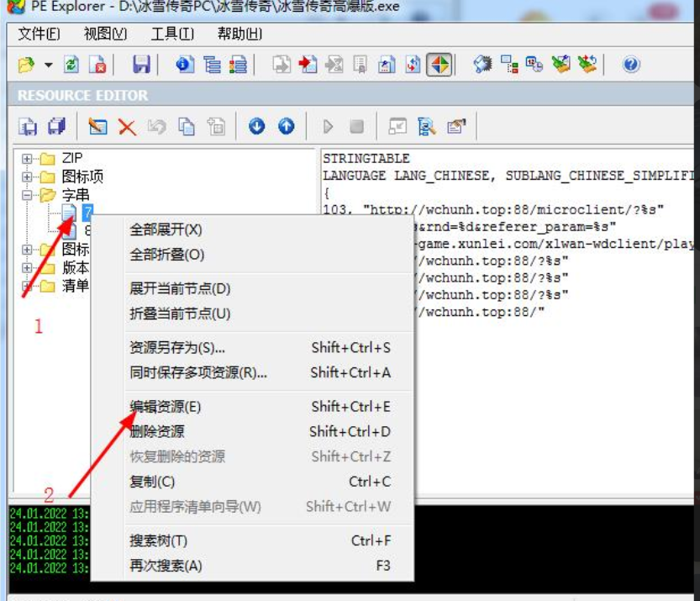Click 全部展开(X) in context menu
Viewport: 700px width, 601px height.
166,229
